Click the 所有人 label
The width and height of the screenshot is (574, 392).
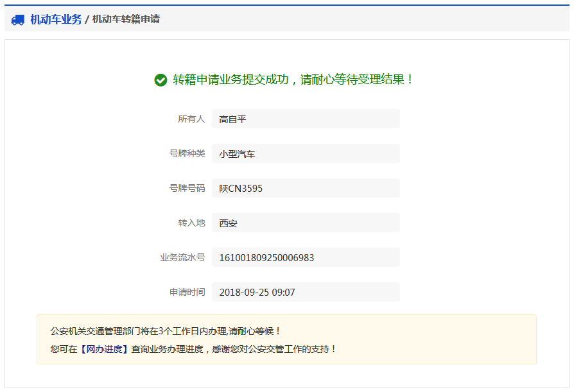pos(191,119)
